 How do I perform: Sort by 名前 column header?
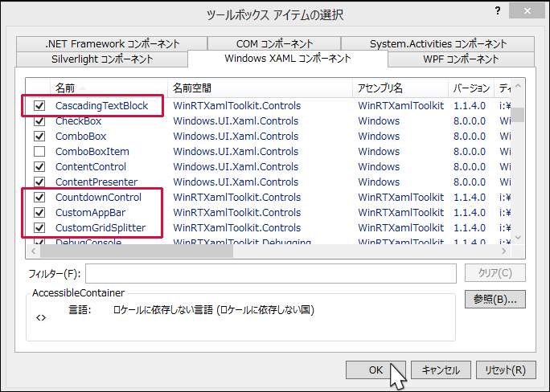pos(109,88)
